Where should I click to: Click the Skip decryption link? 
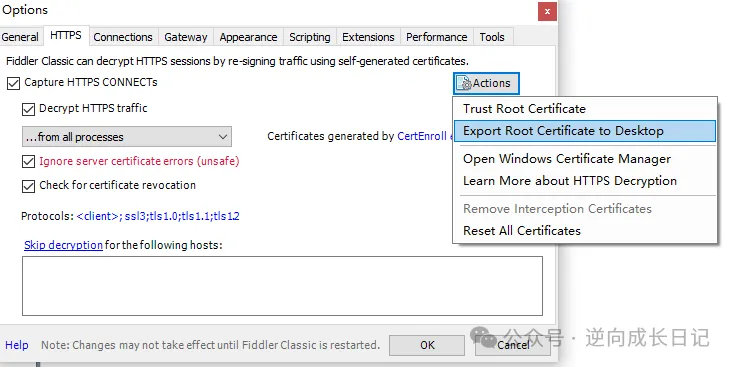click(63, 245)
